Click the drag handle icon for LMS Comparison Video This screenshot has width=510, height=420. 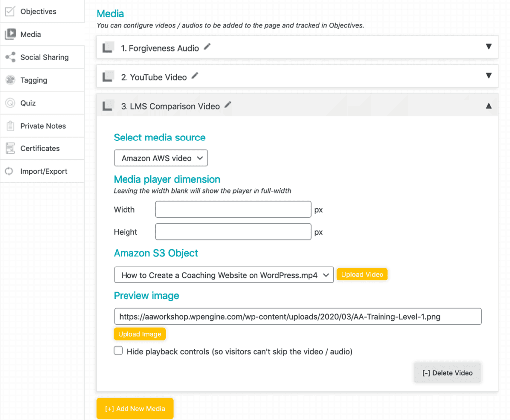108,106
